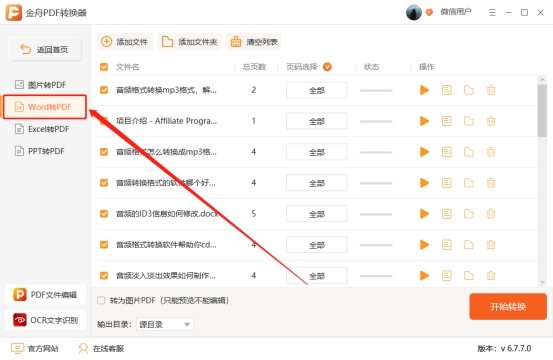Clear the list with 清空列表
This screenshot has width=553, height=360.
(254, 42)
